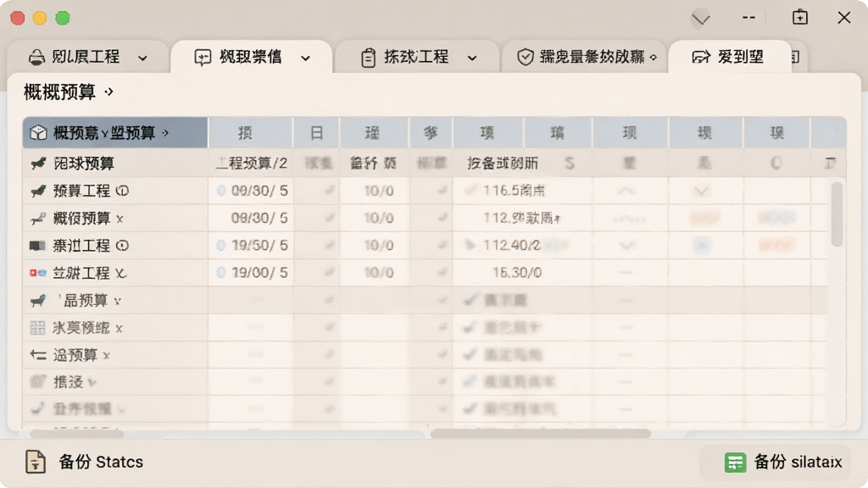This screenshot has width=868, height=488.
Task: Click the wide horizontal scrollbar thumb below the table
Action: pyautogui.click(x=540, y=433)
